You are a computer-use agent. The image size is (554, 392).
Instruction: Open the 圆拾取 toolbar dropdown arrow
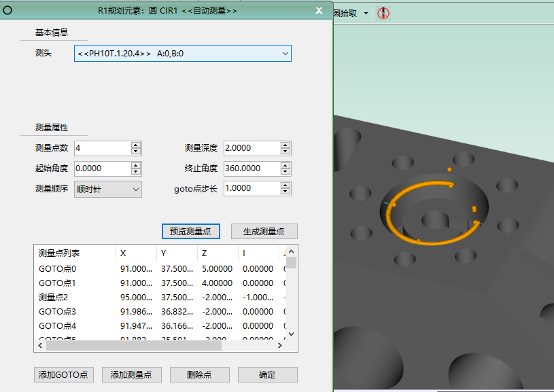tap(366, 13)
